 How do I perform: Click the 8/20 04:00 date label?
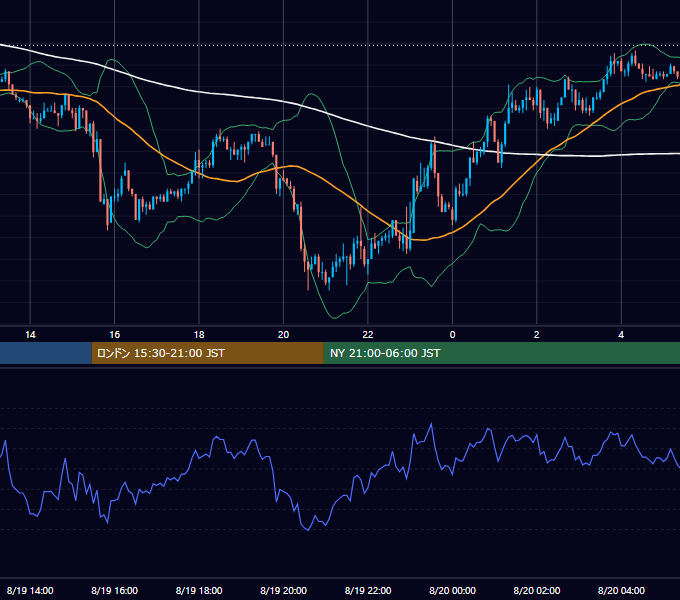tap(621, 590)
